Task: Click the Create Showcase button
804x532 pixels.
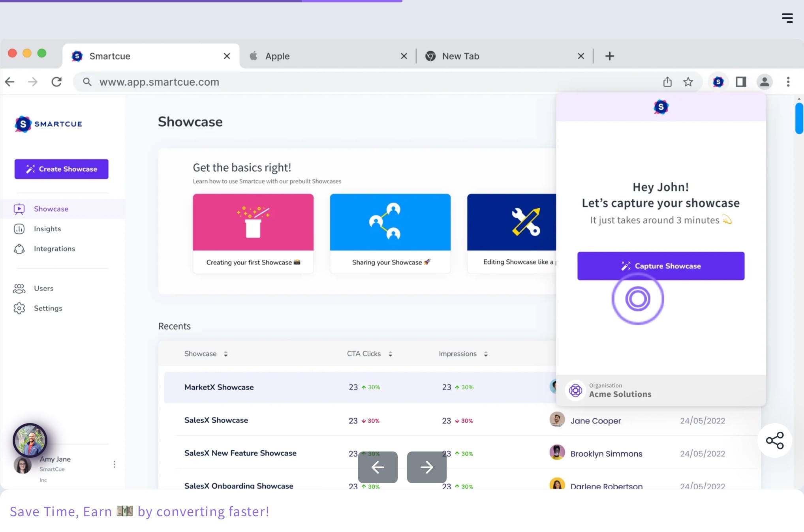Action: pos(61,169)
